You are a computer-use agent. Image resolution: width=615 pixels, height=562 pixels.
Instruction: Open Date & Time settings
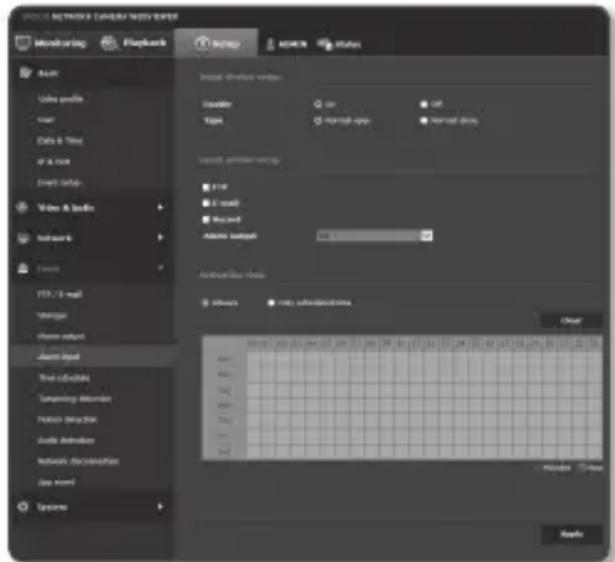point(60,141)
